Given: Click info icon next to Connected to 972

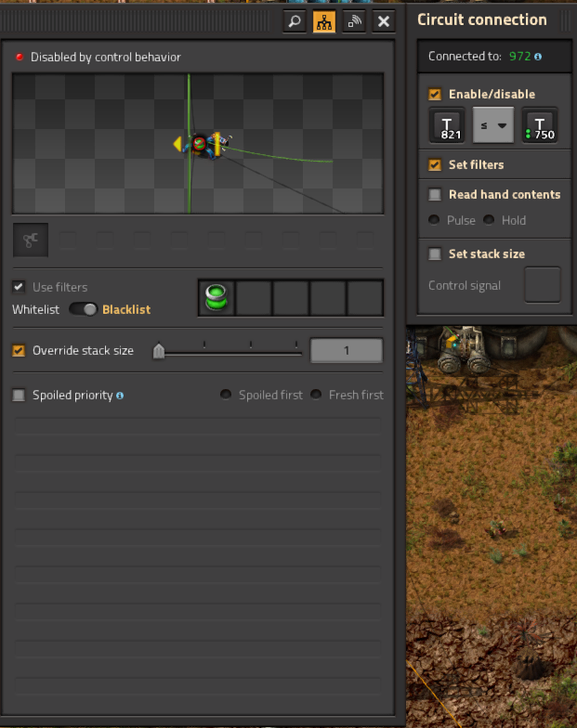Looking at the screenshot, I should (538, 57).
